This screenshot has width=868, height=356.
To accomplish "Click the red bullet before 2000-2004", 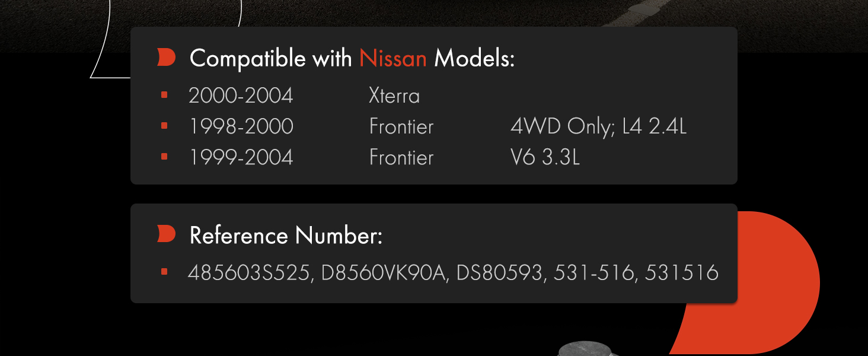I will point(164,95).
